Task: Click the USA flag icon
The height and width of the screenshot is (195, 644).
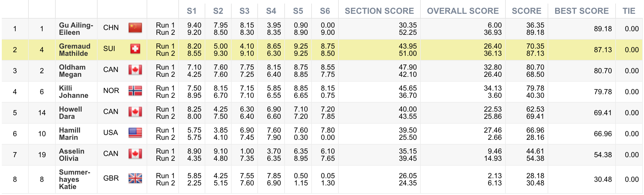Action: tap(135, 133)
